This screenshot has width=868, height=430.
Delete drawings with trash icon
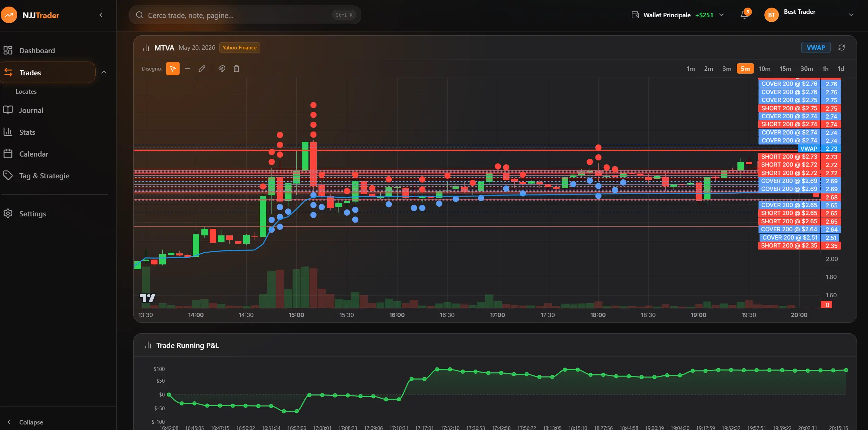pyautogui.click(x=236, y=68)
